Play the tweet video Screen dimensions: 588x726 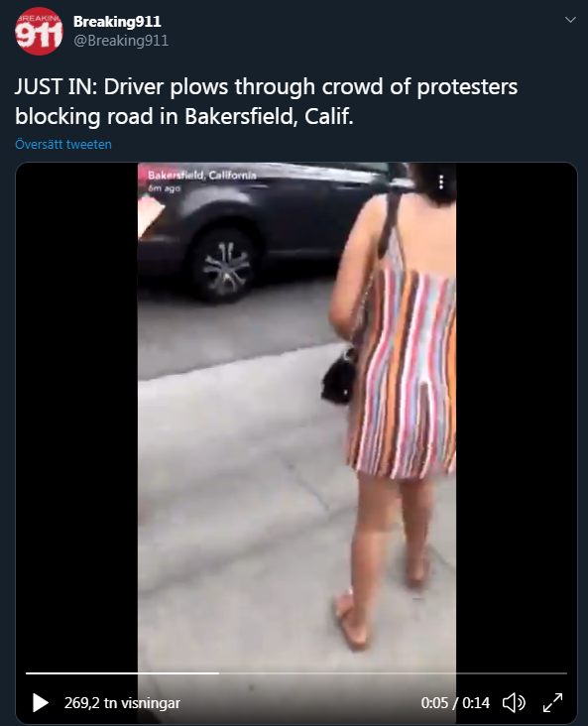[x=41, y=703]
